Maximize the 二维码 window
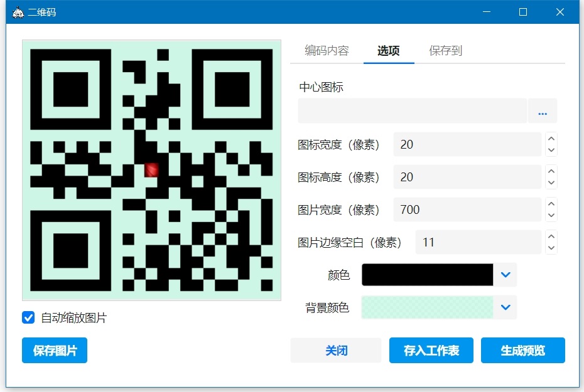Viewport: 584px width, 392px height. point(523,12)
